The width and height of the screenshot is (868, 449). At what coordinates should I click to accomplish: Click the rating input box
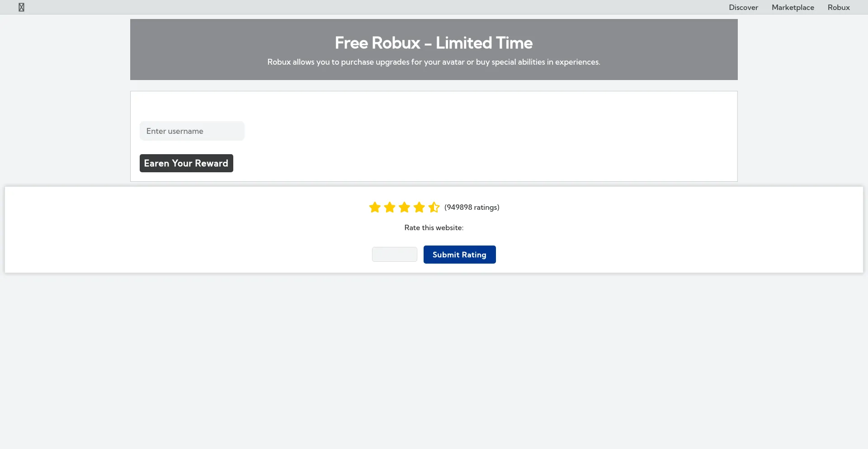(395, 255)
